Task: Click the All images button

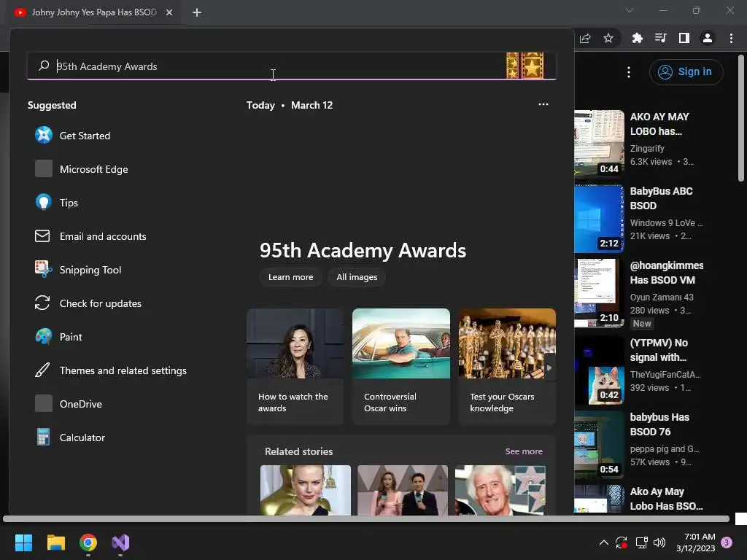Action: 357,277
